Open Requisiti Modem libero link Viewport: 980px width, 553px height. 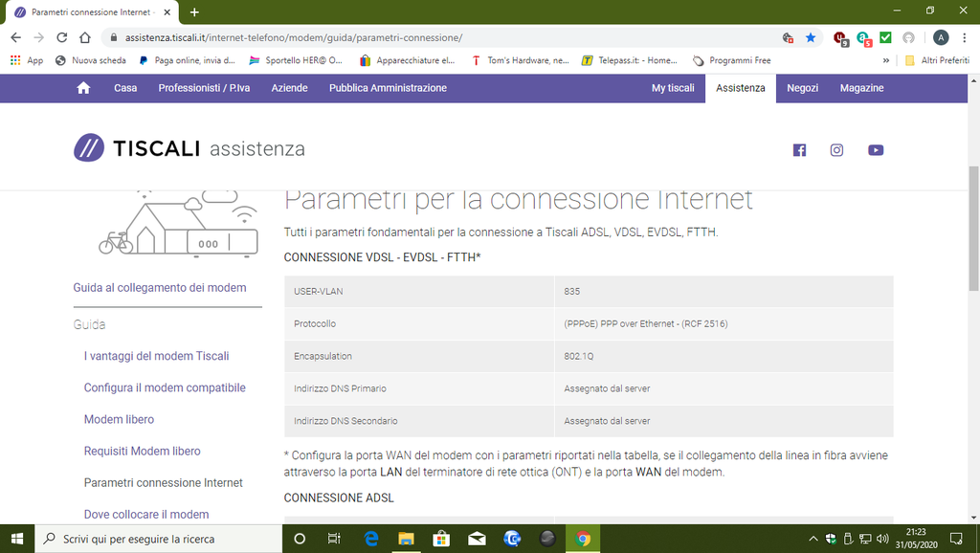click(142, 452)
